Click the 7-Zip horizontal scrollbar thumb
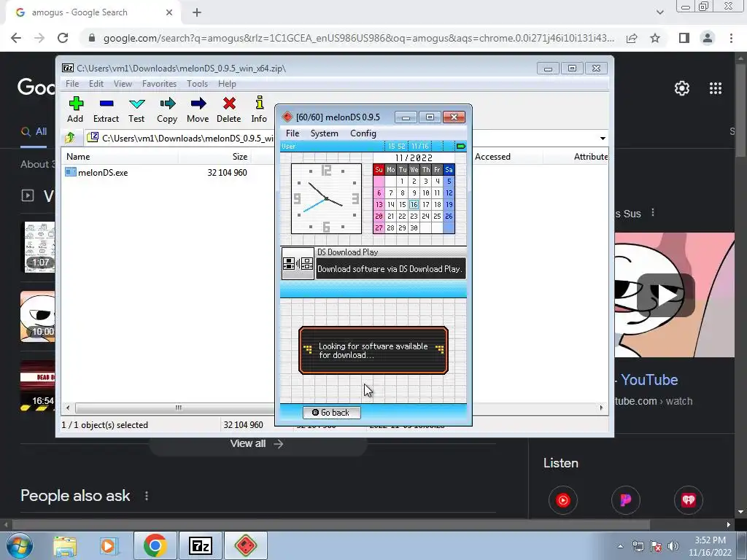The height and width of the screenshot is (560, 747). tap(178, 408)
